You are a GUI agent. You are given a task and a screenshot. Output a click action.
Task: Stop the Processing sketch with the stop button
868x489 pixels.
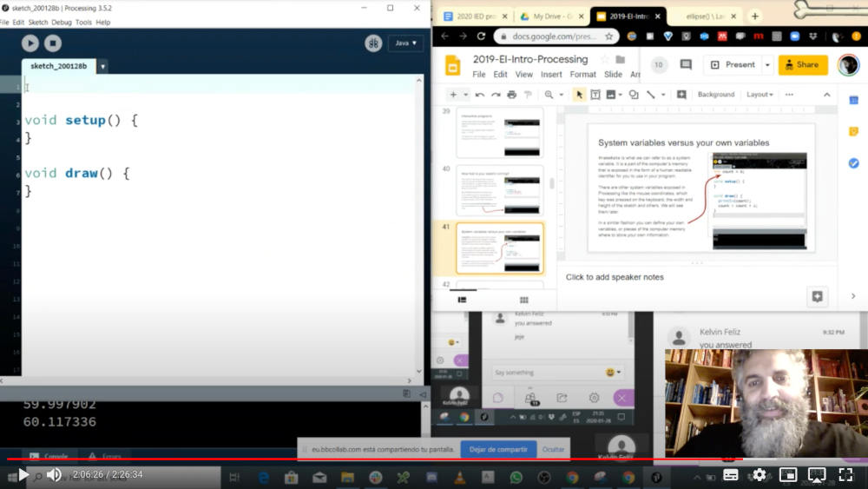[53, 43]
